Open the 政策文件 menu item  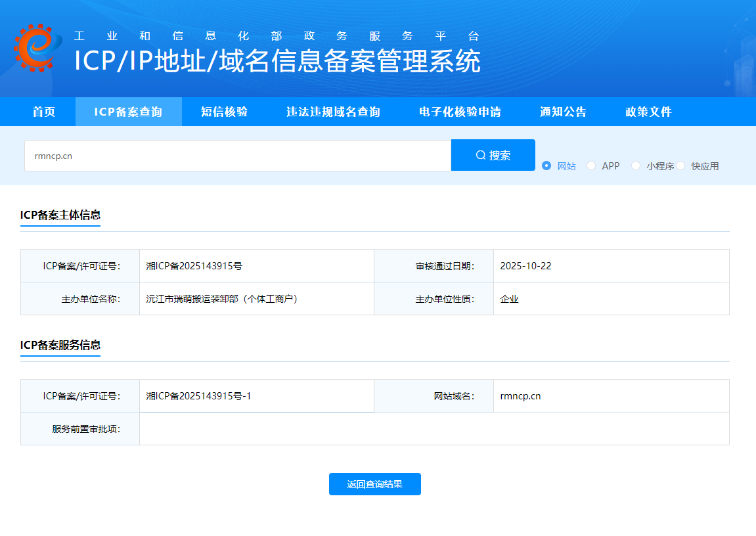click(648, 112)
